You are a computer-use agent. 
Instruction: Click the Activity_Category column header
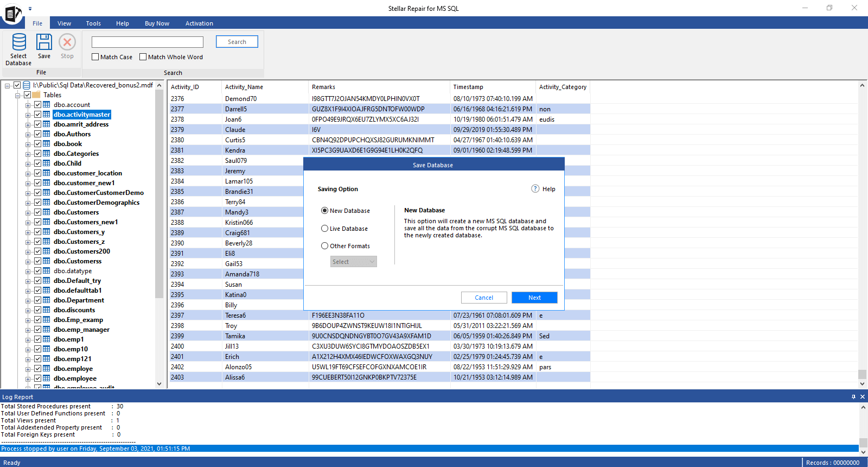click(563, 87)
